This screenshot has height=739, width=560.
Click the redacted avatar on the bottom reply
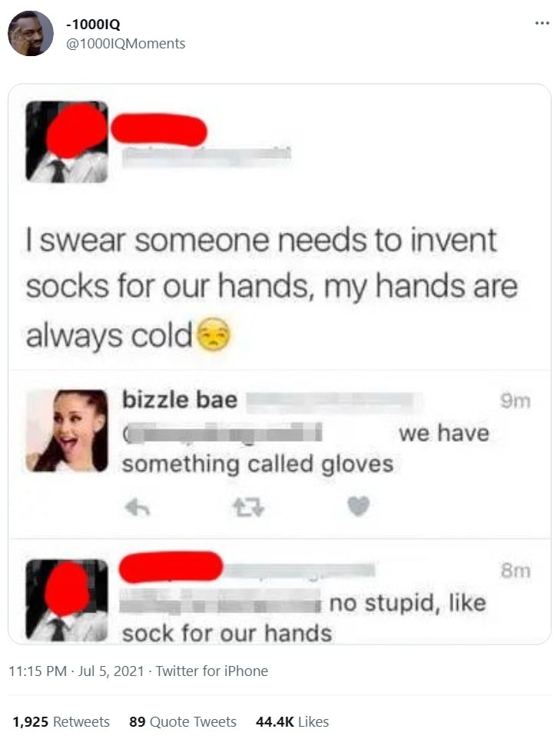[67, 599]
